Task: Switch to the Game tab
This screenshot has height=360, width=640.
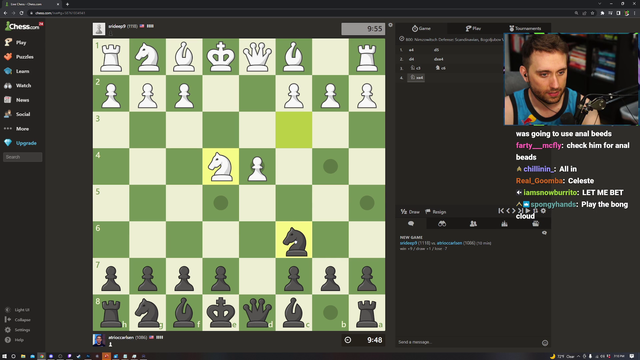Action: point(421,28)
